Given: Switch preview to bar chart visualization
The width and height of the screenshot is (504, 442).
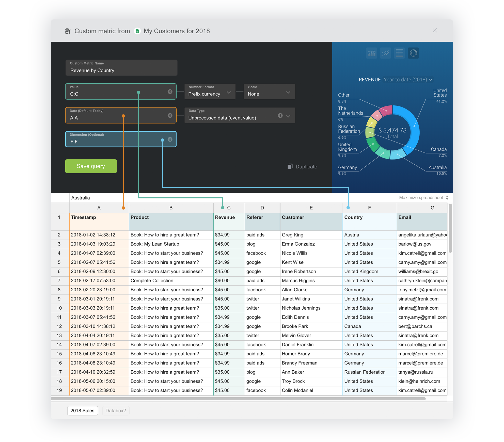Looking at the screenshot, I should [372, 53].
